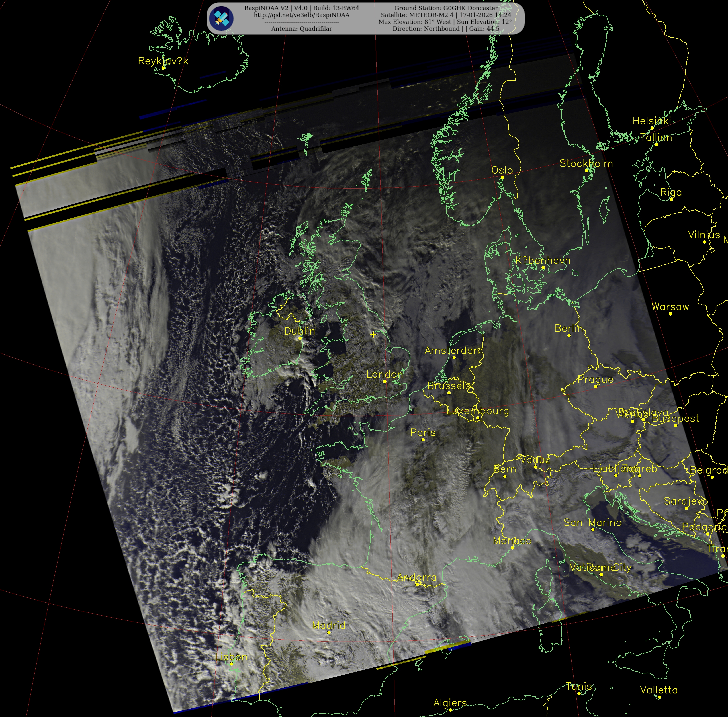Select the Valletta city label
The image size is (728, 717).
click(x=659, y=690)
